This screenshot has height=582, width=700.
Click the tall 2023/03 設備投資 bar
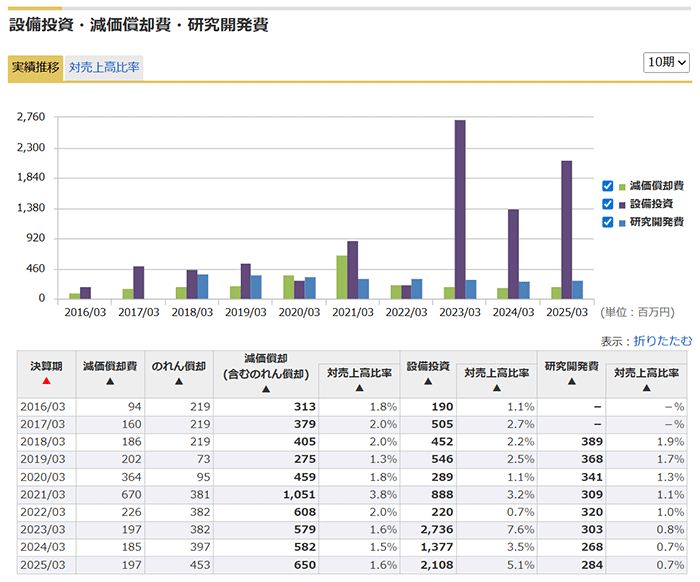460,210
